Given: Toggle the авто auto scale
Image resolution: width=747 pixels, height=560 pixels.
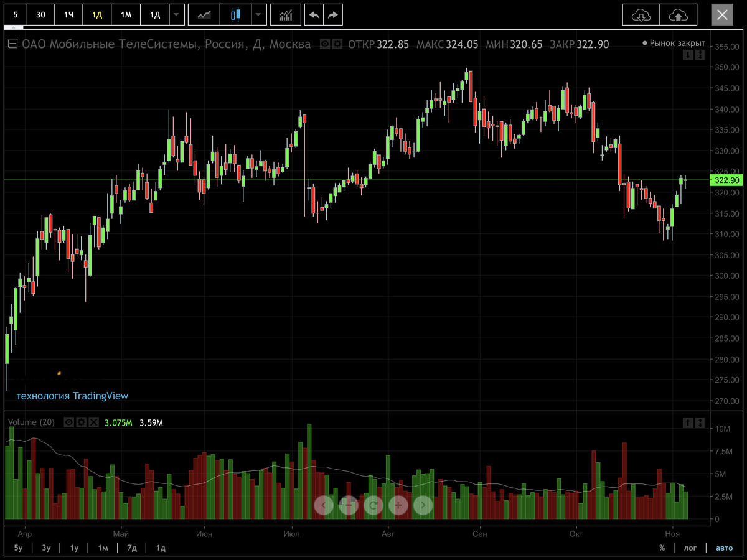Looking at the screenshot, I should click(x=724, y=548).
